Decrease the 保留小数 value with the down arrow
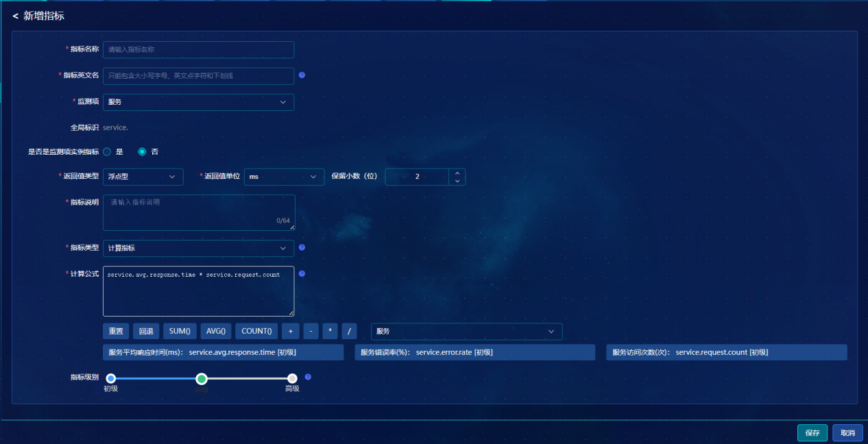The width and height of the screenshot is (868, 444). coord(457,181)
